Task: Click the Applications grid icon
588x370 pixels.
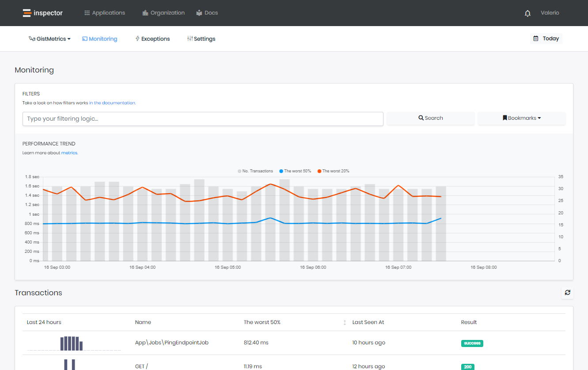Action: tap(87, 13)
